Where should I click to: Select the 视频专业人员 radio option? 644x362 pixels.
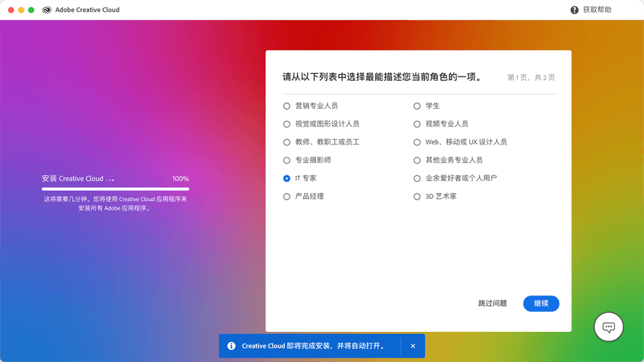tap(417, 124)
